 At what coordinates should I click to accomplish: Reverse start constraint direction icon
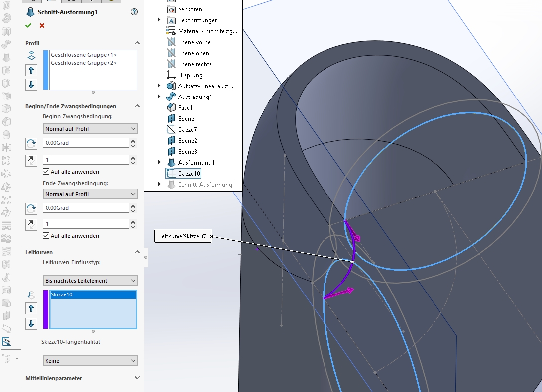pyautogui.click(x=31, y=144)
